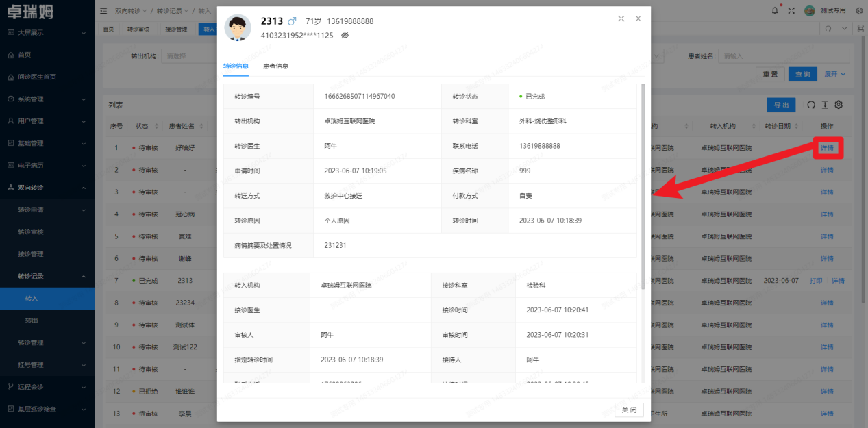Screen dimensions: 868x428
Task: Refresh the list using the refresh icon above 操作
Action: 812,104
